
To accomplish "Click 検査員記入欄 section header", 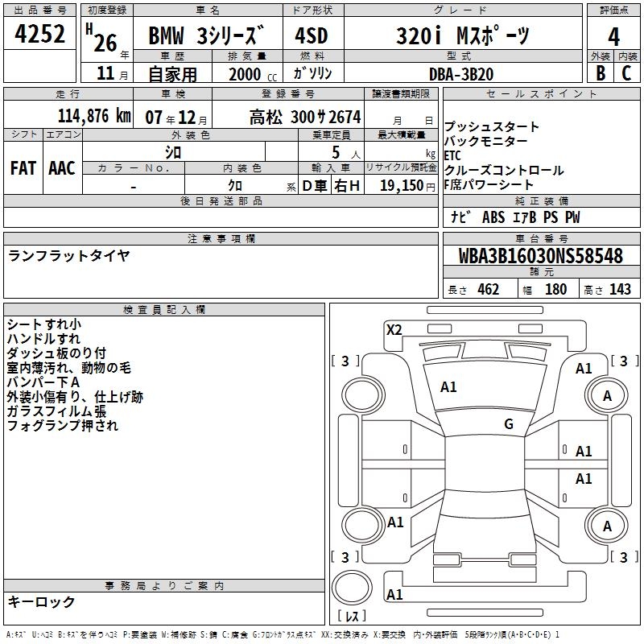I will [164, 309].
